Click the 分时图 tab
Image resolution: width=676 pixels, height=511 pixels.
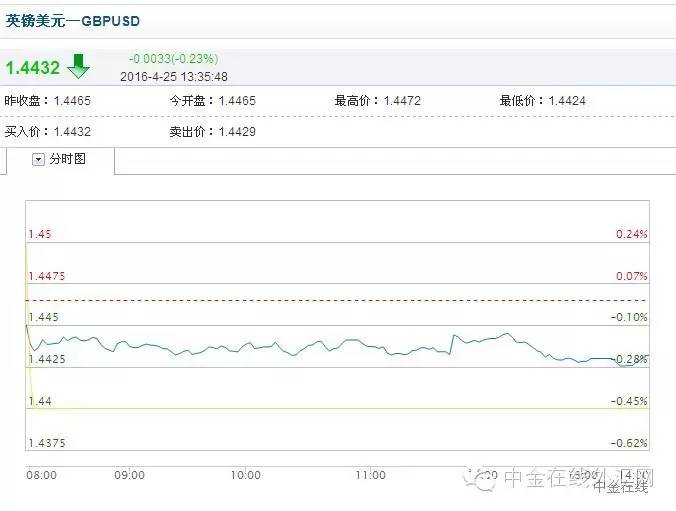point(60,160)
